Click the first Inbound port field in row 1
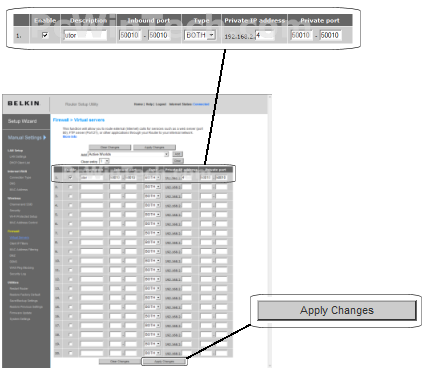Viewport: 429px width, 369px height. click(115, 178)
